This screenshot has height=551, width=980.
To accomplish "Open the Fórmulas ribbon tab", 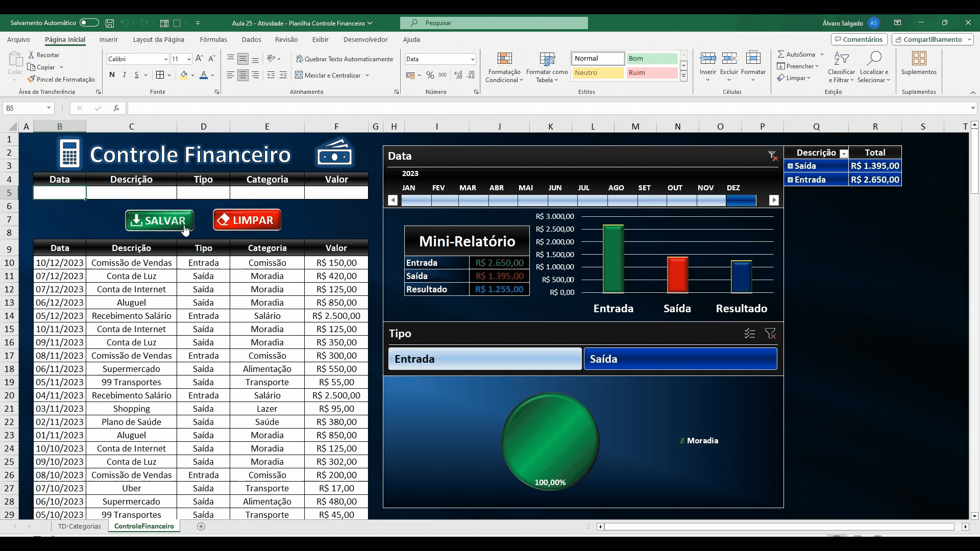I will point(213,39).
